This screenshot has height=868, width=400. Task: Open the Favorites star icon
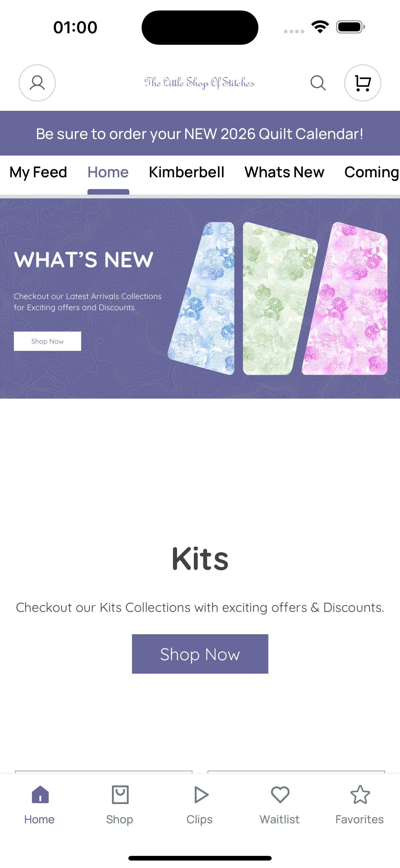click(360, 794)
